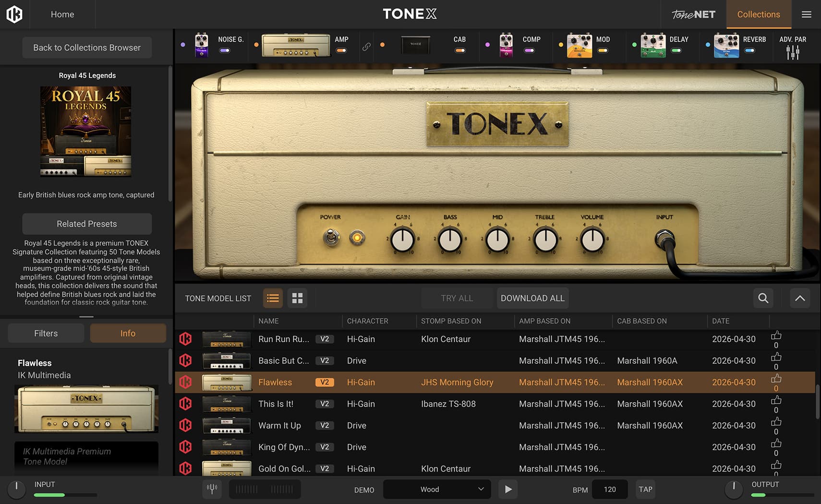The height and width of the screenshot is (504, 821).
Task: Go back to Collections Browser
Action: (x=87, y=48)
